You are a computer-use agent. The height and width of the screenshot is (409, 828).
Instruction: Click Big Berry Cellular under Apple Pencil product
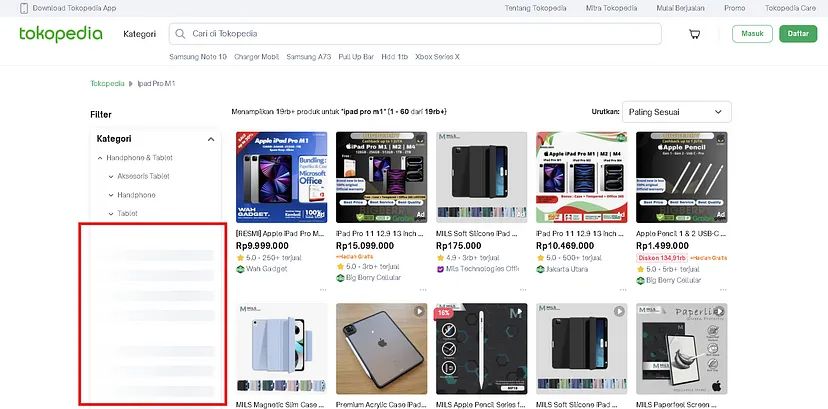click(673, 280)
